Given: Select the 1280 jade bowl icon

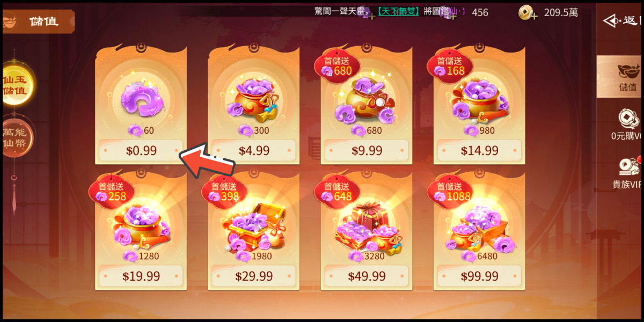Looking at the screenshot, I should pos(141,225).
